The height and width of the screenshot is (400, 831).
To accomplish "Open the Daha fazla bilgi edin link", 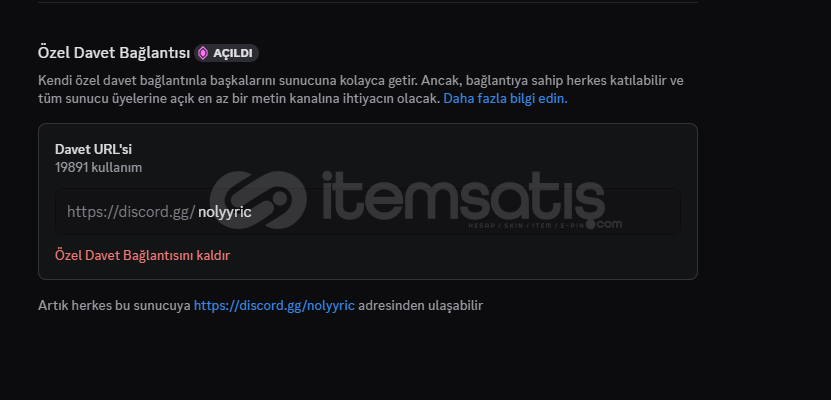I will point(505,99).
